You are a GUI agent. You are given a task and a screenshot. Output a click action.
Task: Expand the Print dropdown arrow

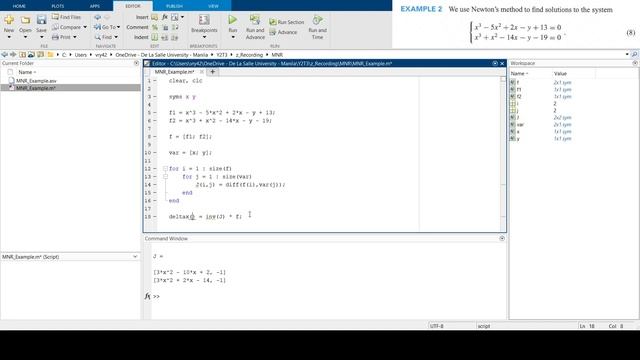(75, 37)
